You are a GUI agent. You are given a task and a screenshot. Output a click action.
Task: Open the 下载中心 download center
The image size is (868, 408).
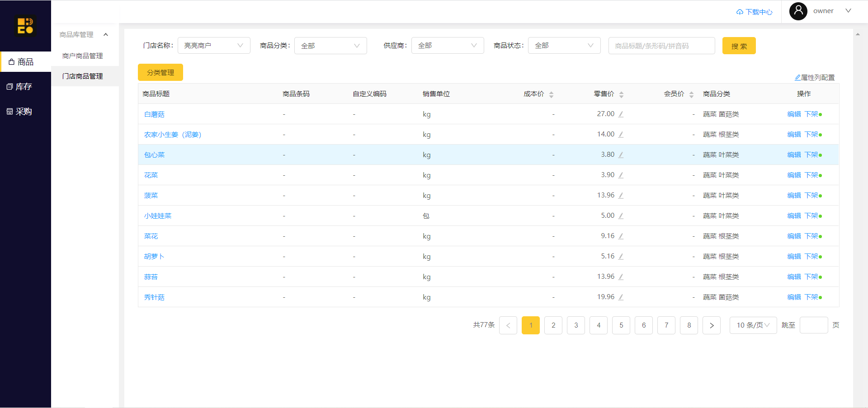(x=755, y=12)
